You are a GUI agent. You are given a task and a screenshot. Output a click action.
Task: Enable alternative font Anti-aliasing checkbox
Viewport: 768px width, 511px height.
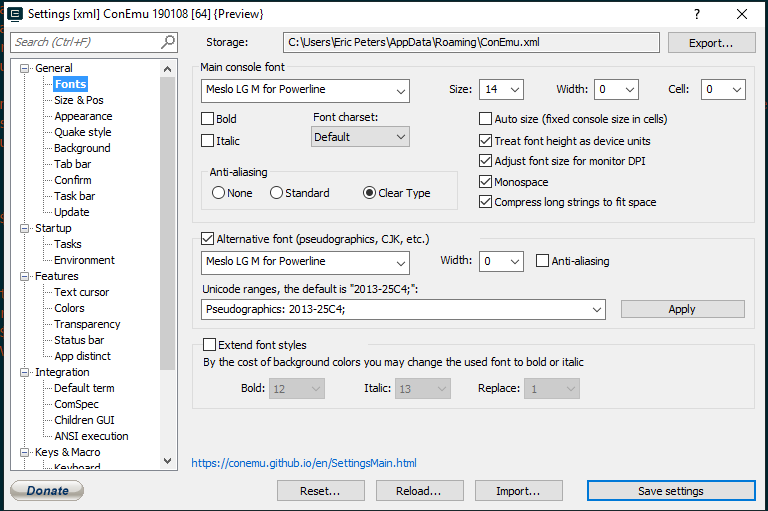(x=542, y=261)
